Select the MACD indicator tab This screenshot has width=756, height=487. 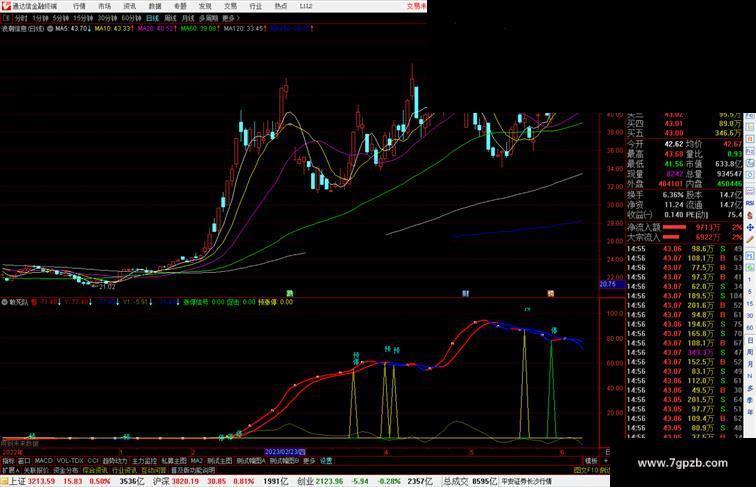tap(43, 461)
